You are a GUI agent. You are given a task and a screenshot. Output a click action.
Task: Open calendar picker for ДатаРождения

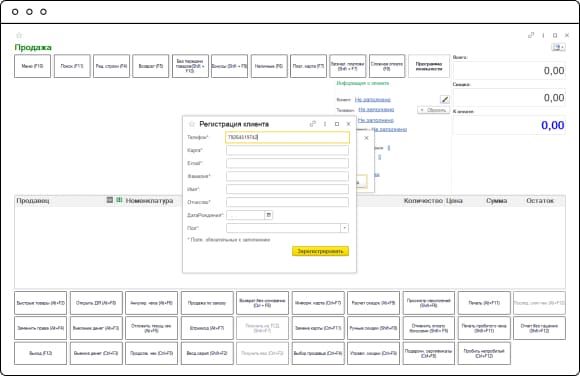click(x=269, y=215)
